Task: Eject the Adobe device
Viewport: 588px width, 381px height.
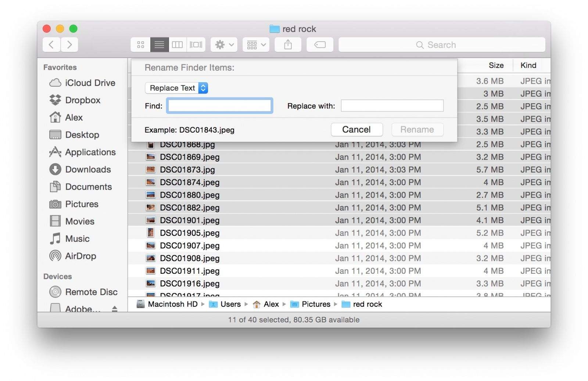Action: tap(115, 309)
